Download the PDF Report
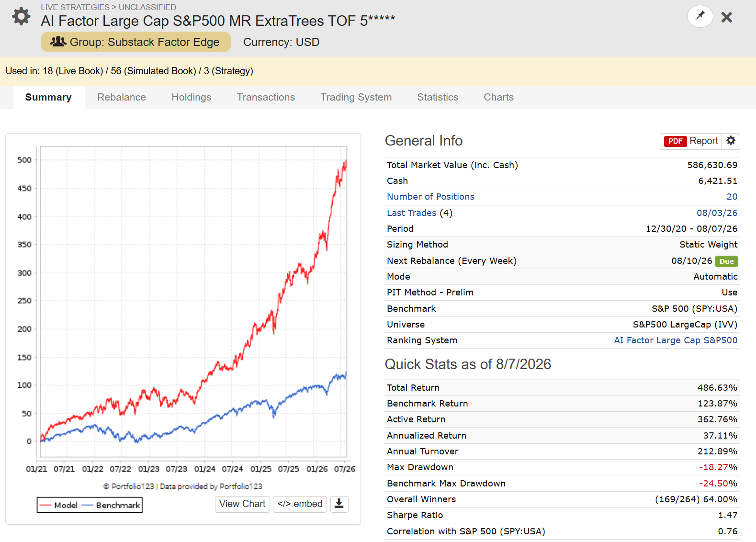756x542 pixels. (691, 141)
